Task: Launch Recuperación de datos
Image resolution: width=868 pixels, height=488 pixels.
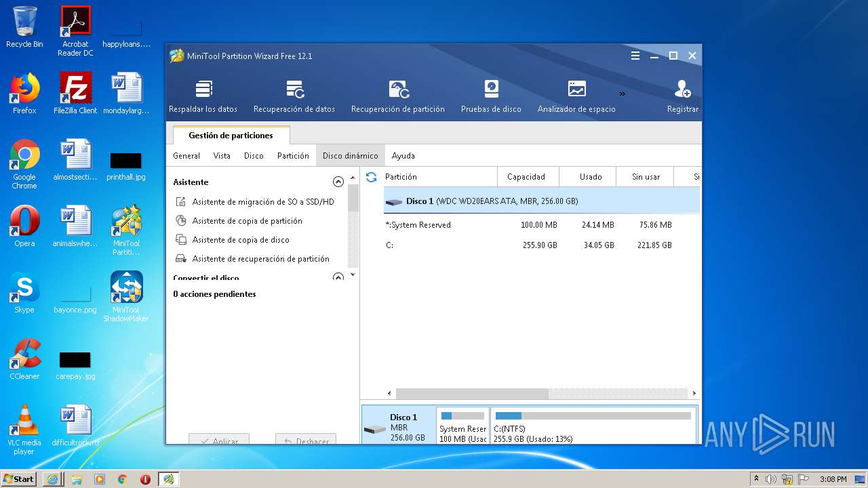Action: click(294, 96)
